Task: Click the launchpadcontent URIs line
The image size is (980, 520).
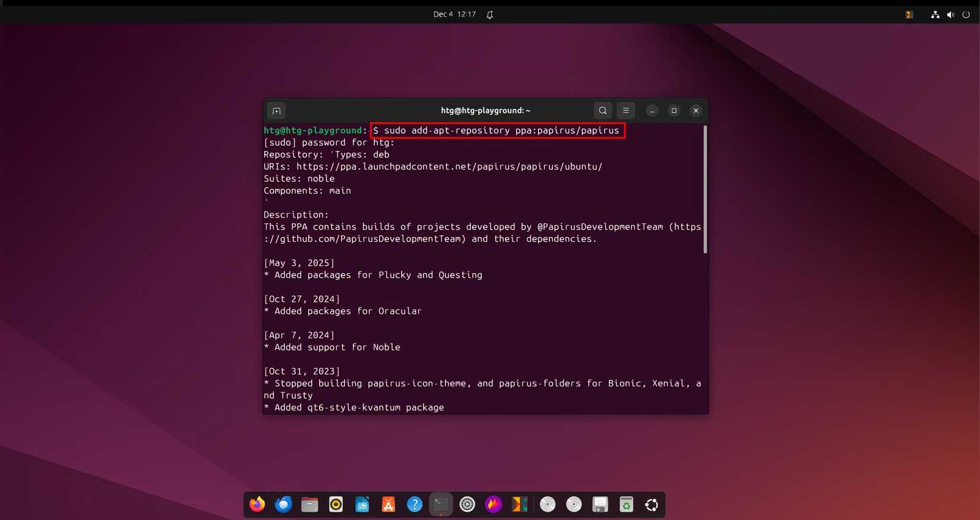Action: coord(433,166)
